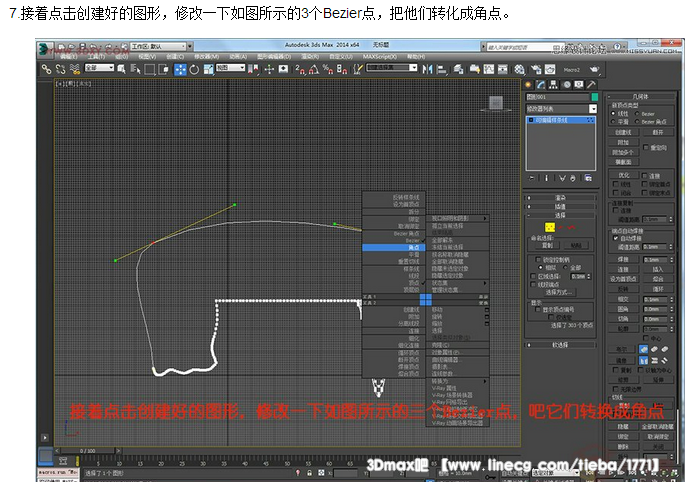
Task: Select the 全部 radio under lock handles
Action: point(566,267)
